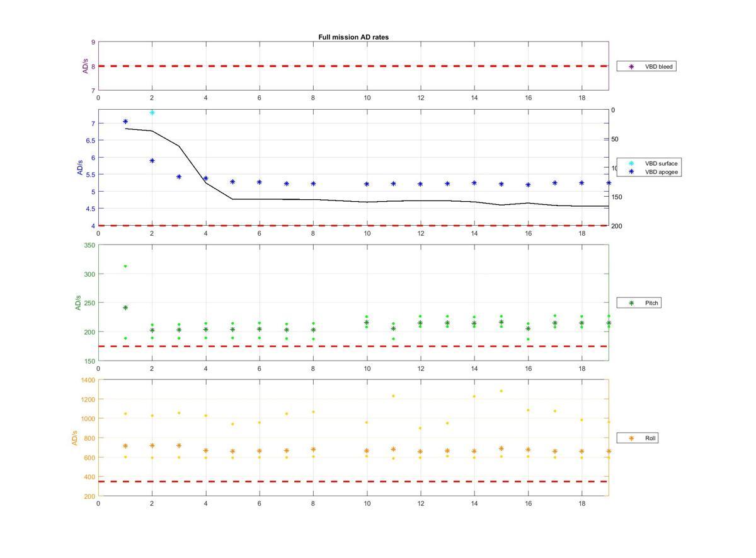This screenshot has height=558, width=756.
Task: Click the '1400' tick label on Roll axis
Action: tap(88, 380)
